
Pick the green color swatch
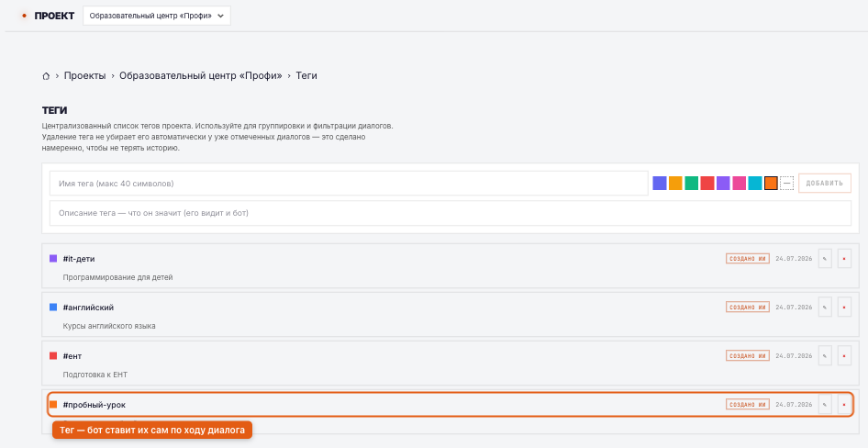click(x=692, y=184)
